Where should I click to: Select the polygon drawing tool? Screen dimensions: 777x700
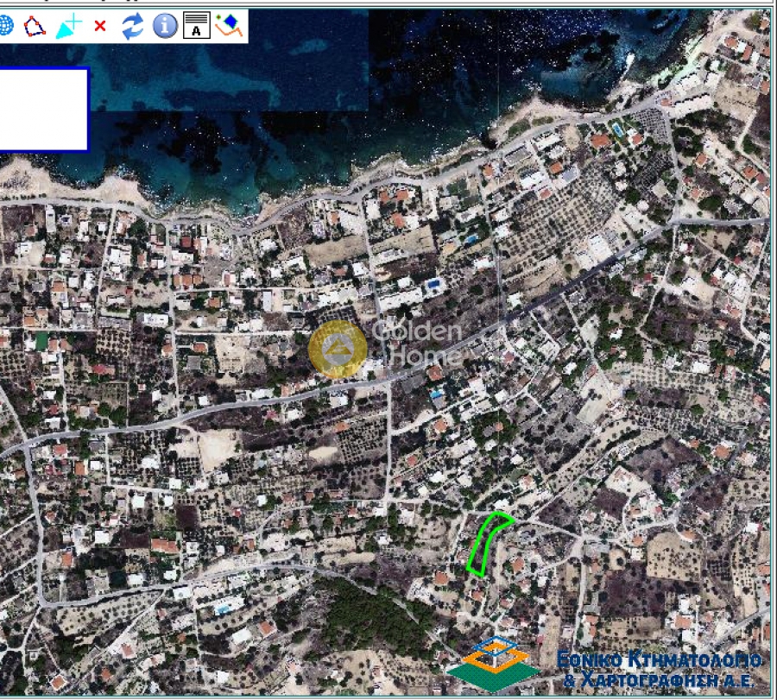point(35,27)
